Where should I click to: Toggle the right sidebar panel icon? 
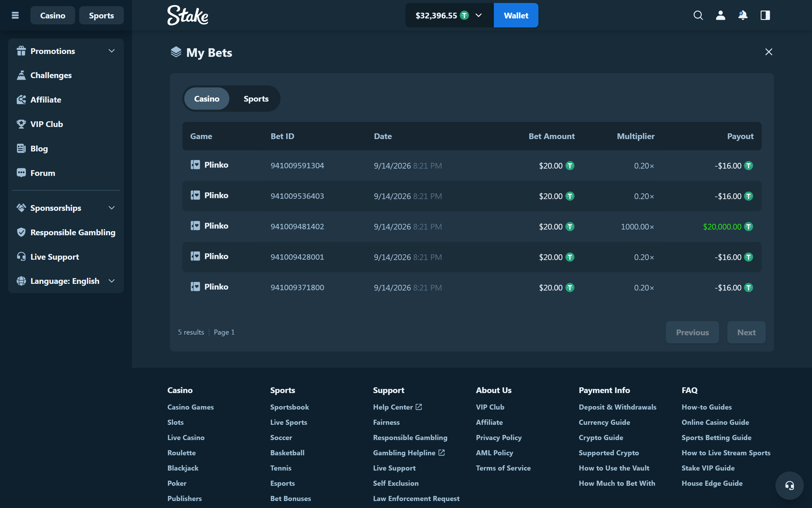point(765,16)
